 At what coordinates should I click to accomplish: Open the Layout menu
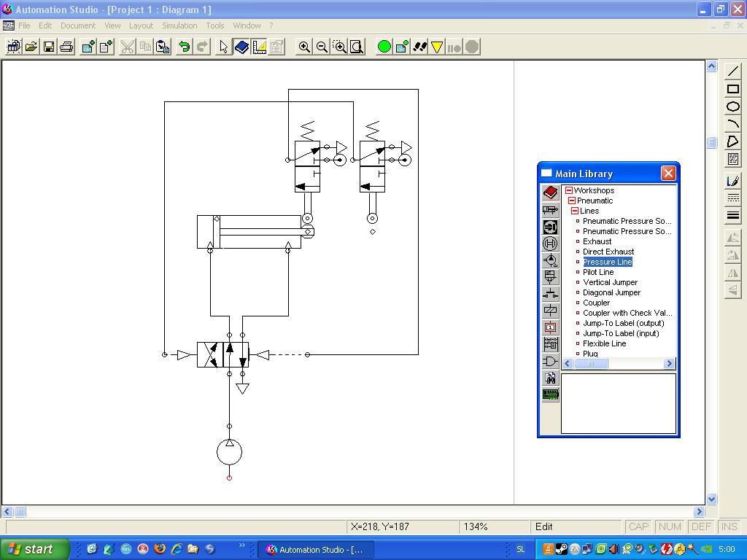click(x=141, y=26)
